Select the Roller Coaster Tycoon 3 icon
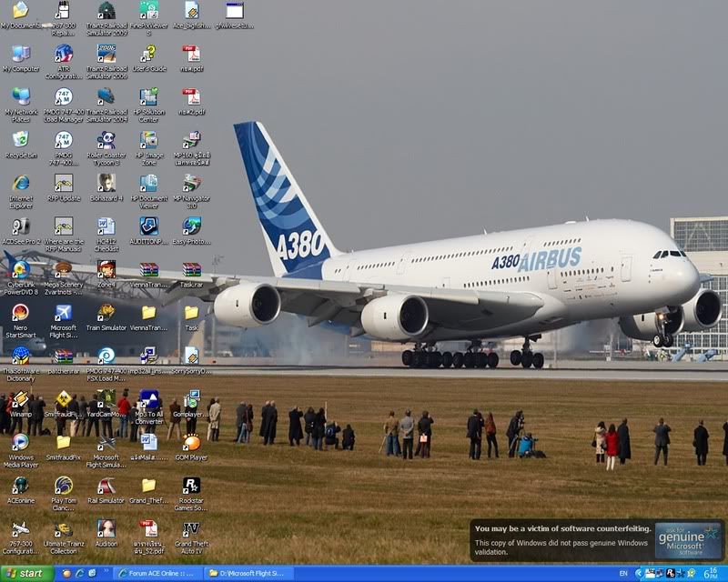The height and width of the screenshot is (582, 728). point(106,148)
